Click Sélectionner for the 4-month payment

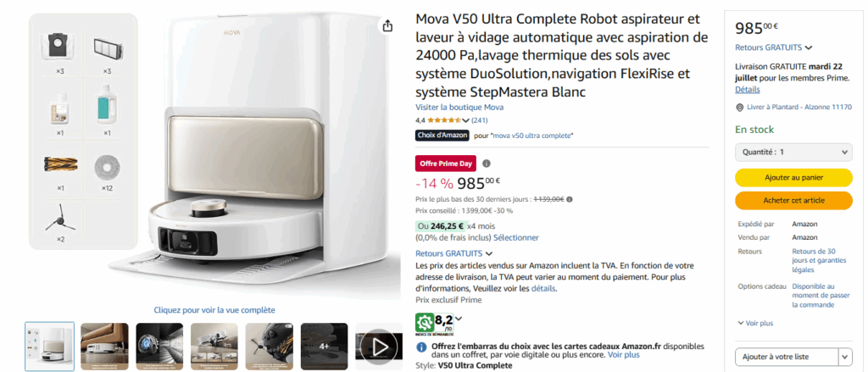516,237
